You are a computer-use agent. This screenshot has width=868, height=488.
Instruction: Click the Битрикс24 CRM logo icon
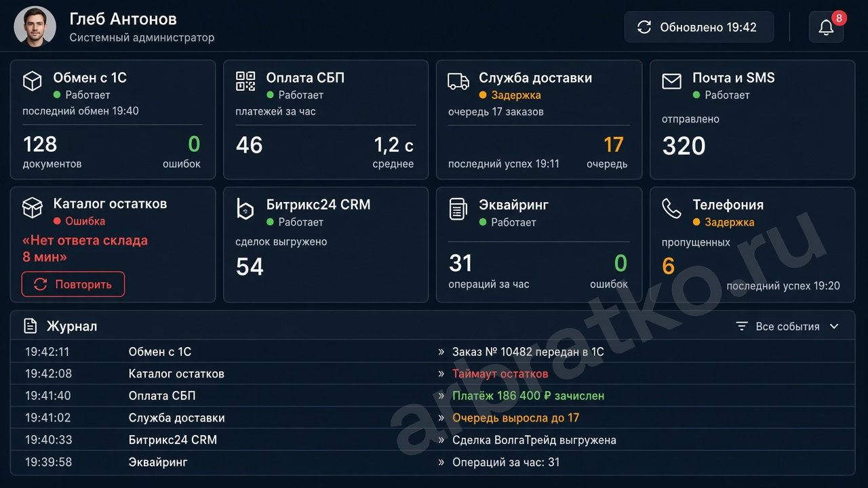(245, 209)
